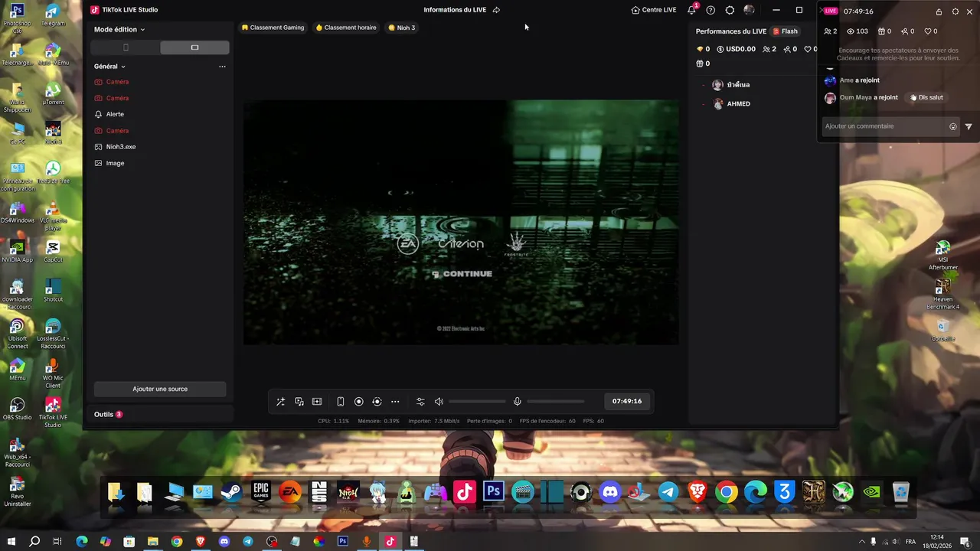Open the notifications bell icon
This screenshot has width=980, height=551.
pos(692,10)
